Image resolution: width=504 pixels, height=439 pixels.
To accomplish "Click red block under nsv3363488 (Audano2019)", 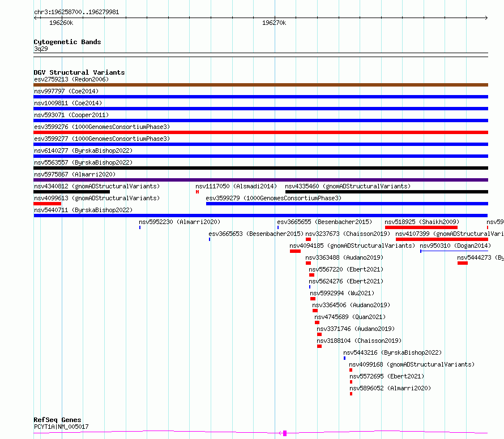I will point(308,263).
